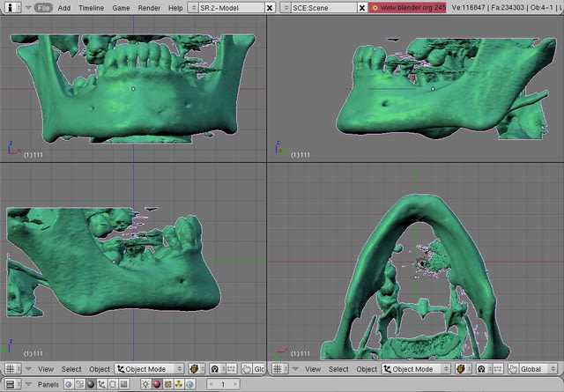
Task: Open pivot point selector in left 3D view header
Action: point(218,369)
